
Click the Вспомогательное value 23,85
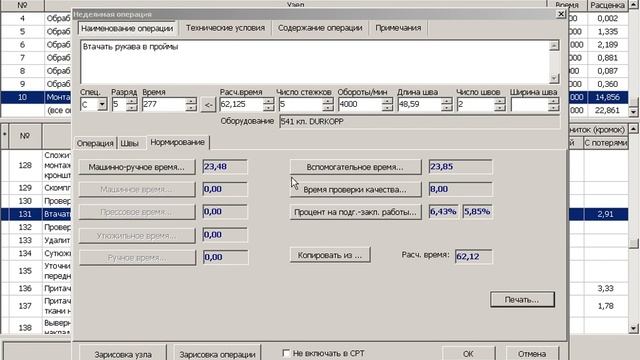coord(460,167)
